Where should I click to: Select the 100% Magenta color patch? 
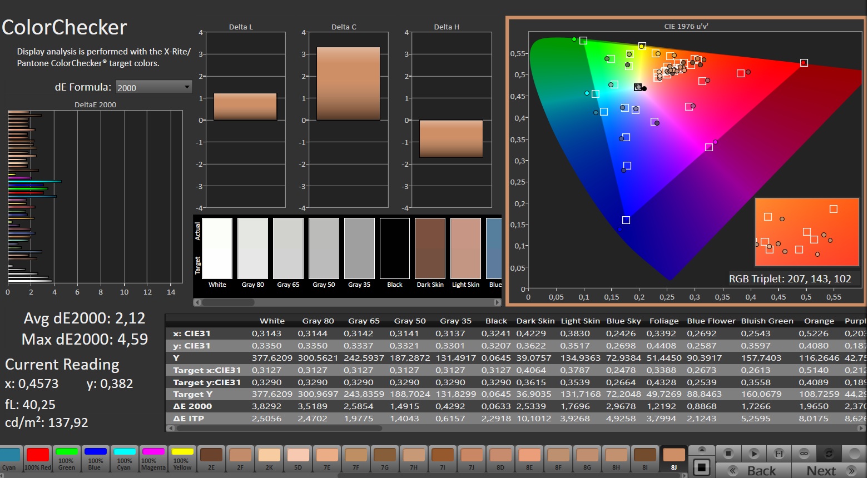click(153, 459)
